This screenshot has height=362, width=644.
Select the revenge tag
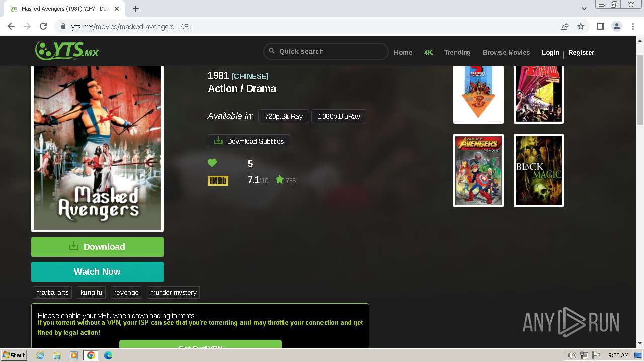coord(126,293)
